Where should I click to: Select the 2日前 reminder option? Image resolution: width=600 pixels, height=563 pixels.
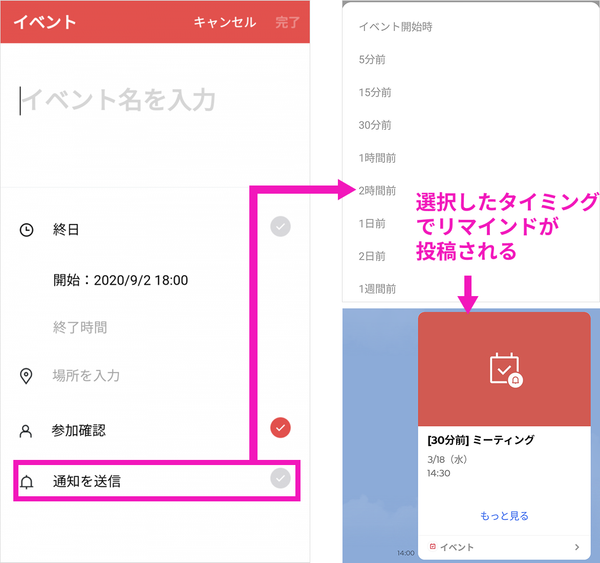[372, 256]
